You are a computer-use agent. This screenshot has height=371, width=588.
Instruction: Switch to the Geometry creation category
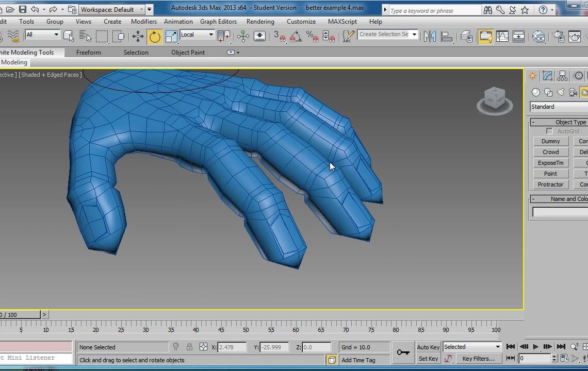tap(536, 93)
